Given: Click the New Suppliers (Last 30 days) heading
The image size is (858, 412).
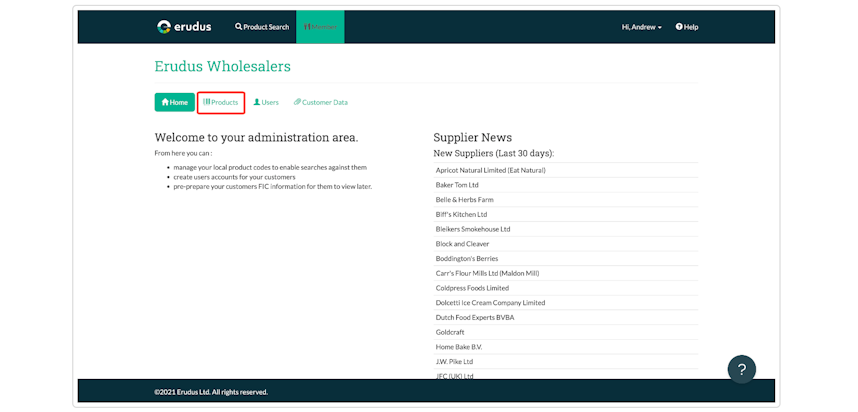Looking at the screenshot, I should tap(494, 153).
